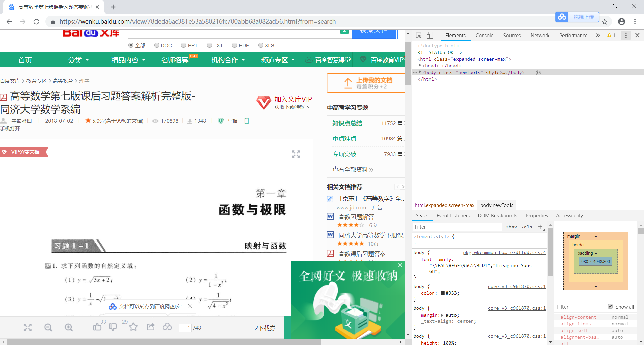Toggle DevTools device toolbar icon
The width and height of the screenshot is (644, 345).
coord(430,35)
